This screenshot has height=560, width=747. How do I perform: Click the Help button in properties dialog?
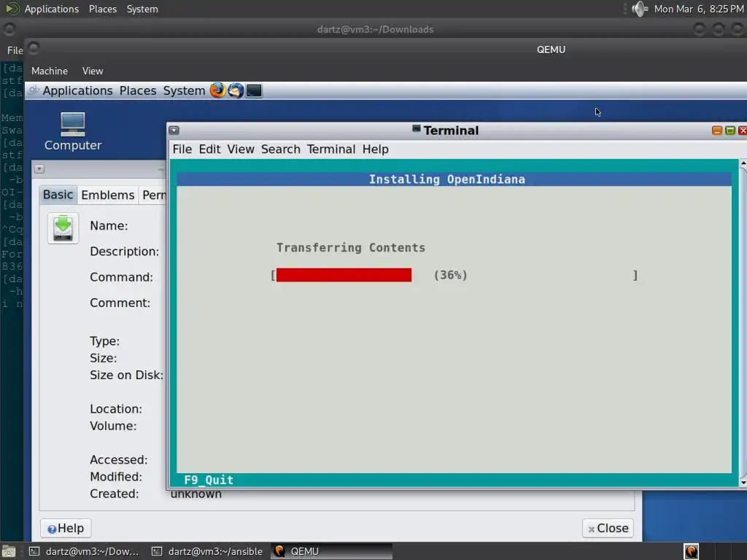click(66, 528)
